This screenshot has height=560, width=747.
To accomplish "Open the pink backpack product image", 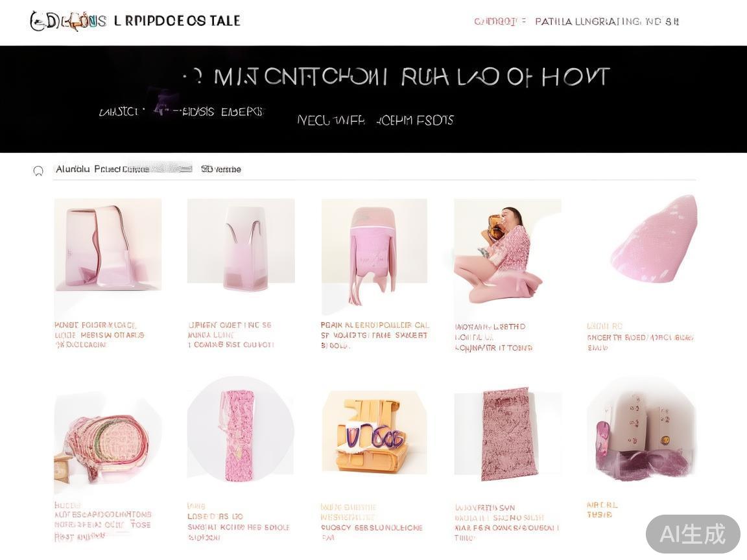I will 374,256.
